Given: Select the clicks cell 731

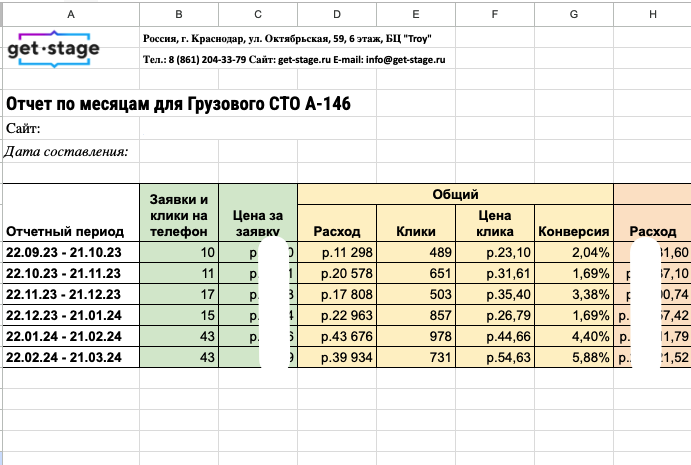Looking at the screenshot, I should coord(416,357).
